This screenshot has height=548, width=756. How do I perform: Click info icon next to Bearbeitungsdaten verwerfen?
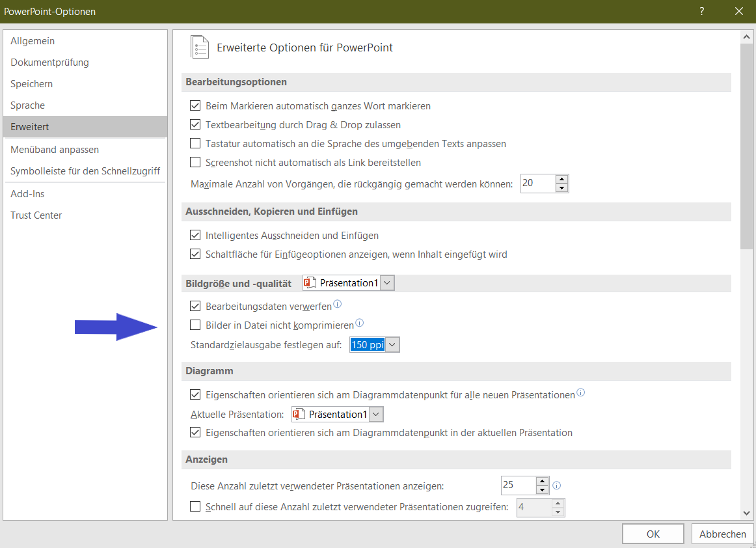pyautogui.click(x=338, y=304)
